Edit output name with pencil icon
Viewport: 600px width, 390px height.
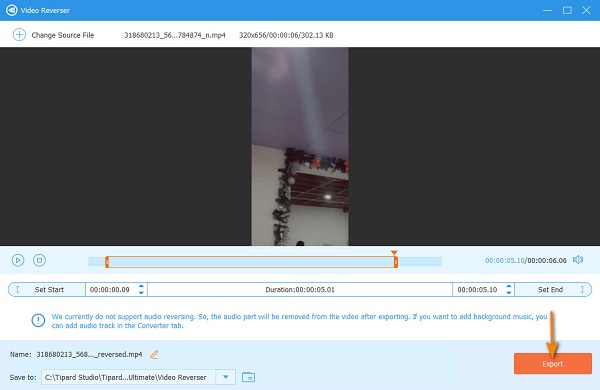click(x=154, y=354)
